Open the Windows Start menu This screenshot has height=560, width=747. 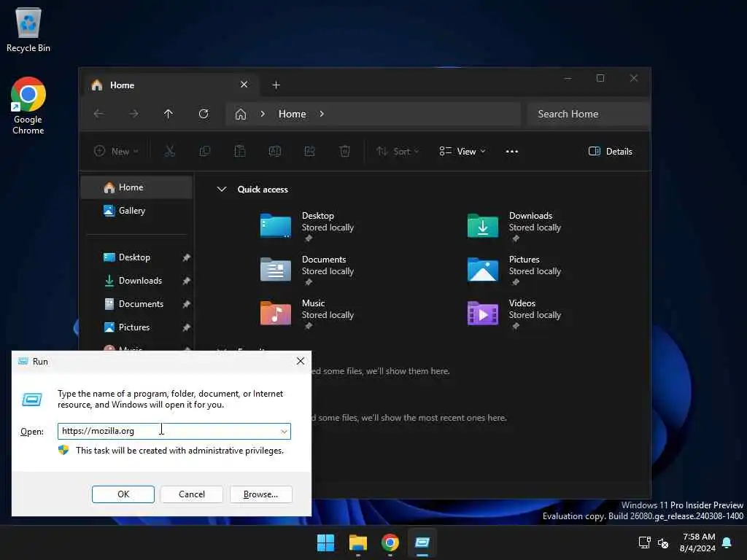click(x=325, y=542)
